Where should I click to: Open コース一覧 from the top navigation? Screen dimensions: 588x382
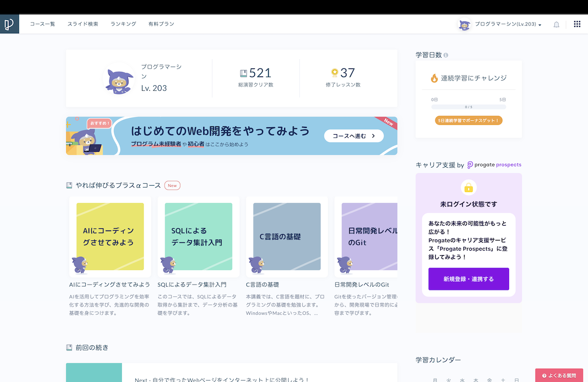point(42,24)
